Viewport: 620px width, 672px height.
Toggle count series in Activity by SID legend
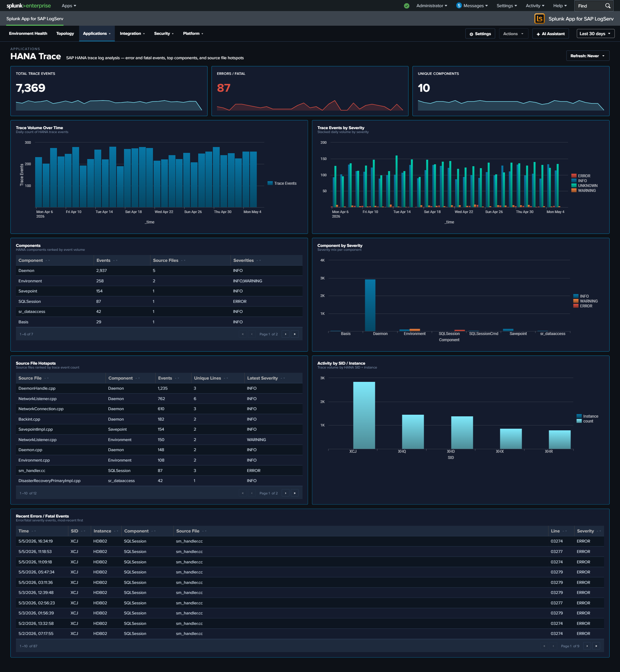pos(585,421)
